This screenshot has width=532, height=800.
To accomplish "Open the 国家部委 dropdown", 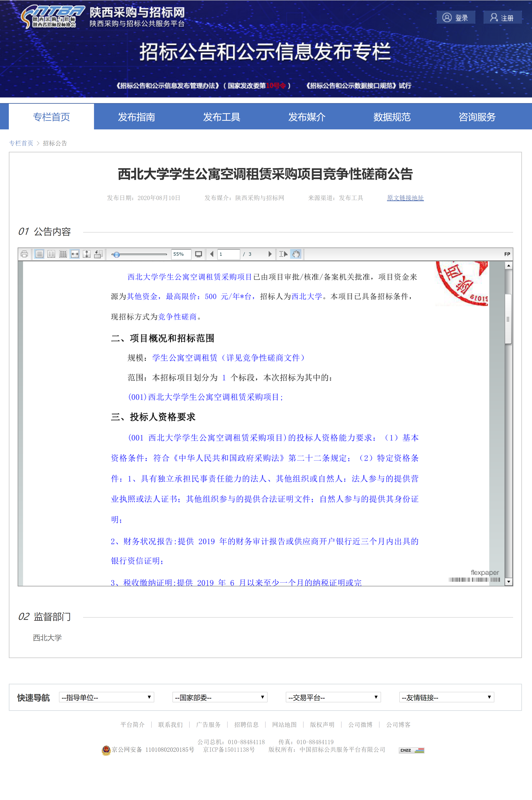I will pos(220,697).
